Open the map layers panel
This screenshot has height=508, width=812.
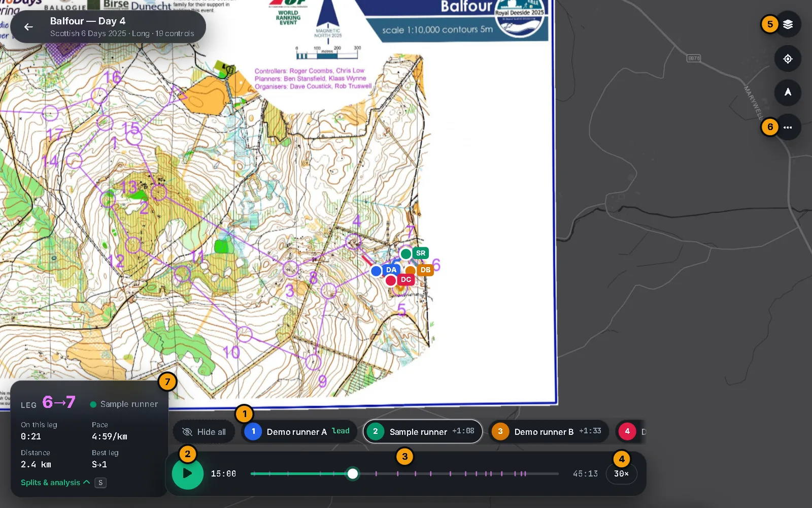(x=788, y=24)
